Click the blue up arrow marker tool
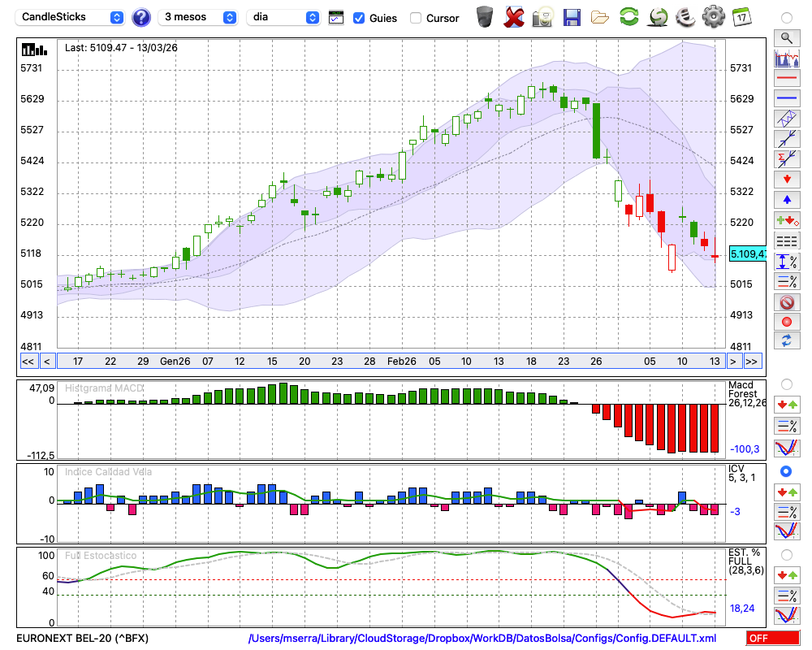This screenshot has width=812, height=650. click(787, 200)
